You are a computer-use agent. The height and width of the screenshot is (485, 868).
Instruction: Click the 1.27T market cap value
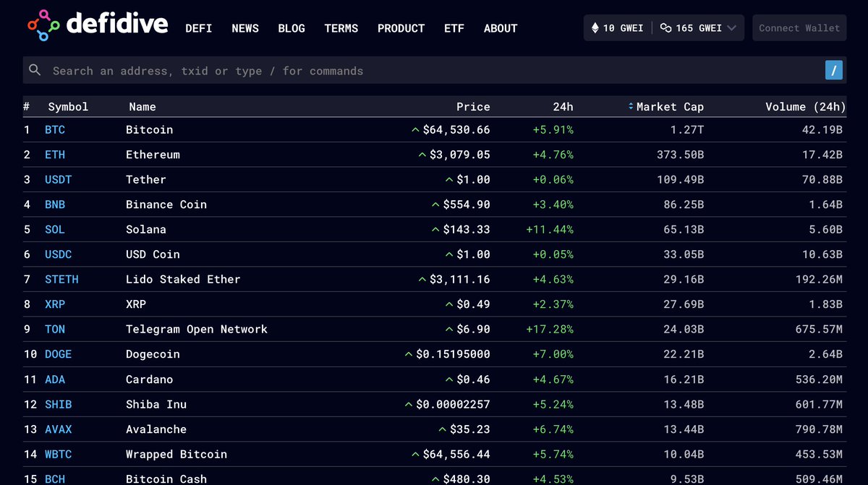687,130
